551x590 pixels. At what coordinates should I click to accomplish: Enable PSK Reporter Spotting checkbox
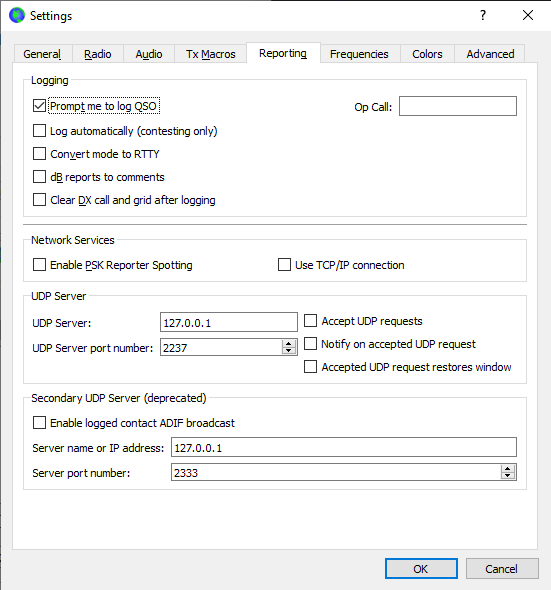pyautogui.click(x=40, y=265)
